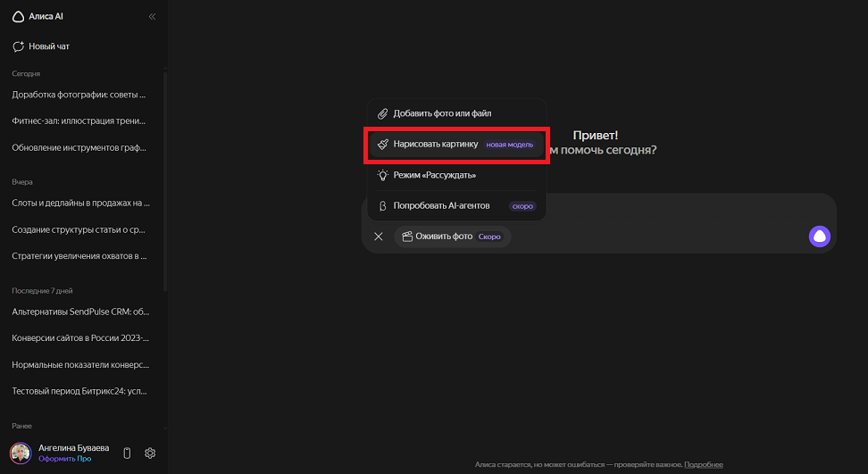Click the 'Ангелина Буваева' profile name
This screenshot has height=474, width=868.
[x=73, y=448]
